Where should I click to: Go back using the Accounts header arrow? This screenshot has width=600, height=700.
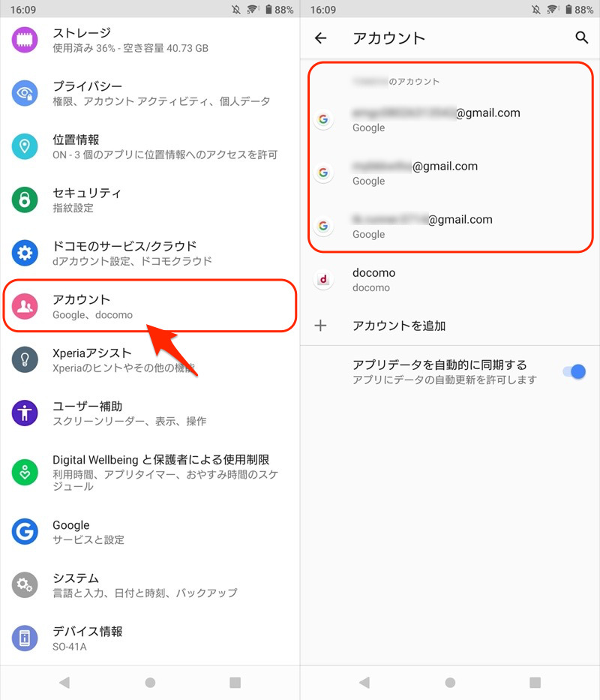point(320,38)
